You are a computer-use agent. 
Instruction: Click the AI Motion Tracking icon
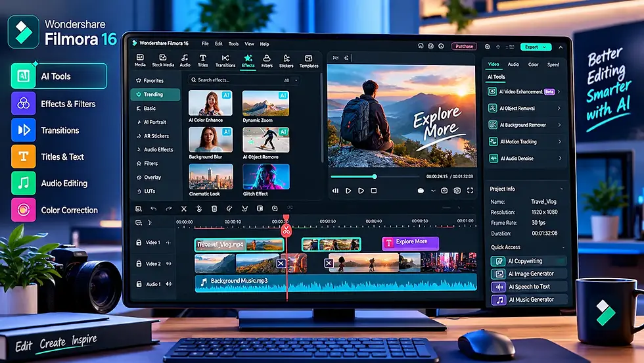[493, 141]
